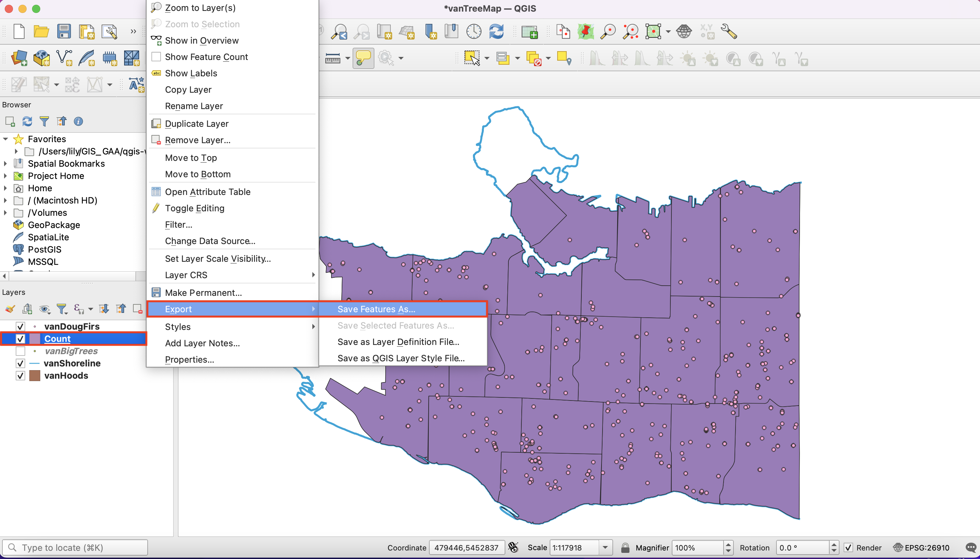Uncheck vanDougFirs layer visibility checkbox
The height and width of the screenshot is (559, 980).
click(20, 326)
